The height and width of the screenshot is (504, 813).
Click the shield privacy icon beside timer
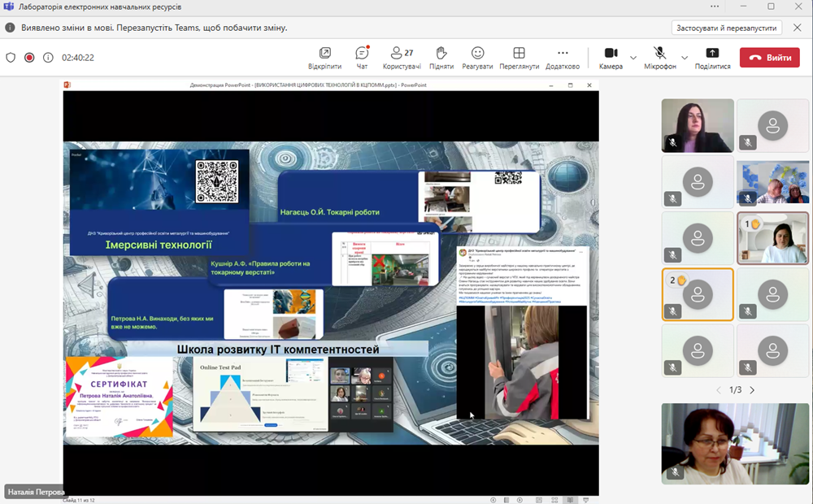click(11, 58)
